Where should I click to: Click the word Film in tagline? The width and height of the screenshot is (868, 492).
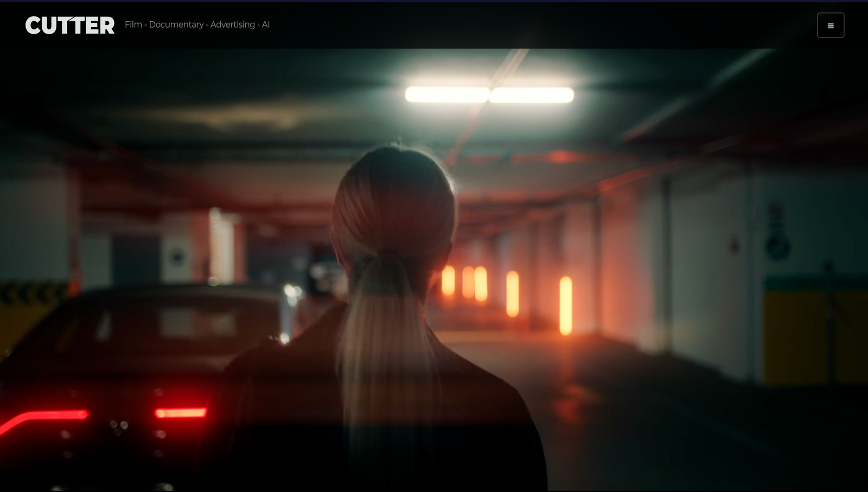(133, 24)
